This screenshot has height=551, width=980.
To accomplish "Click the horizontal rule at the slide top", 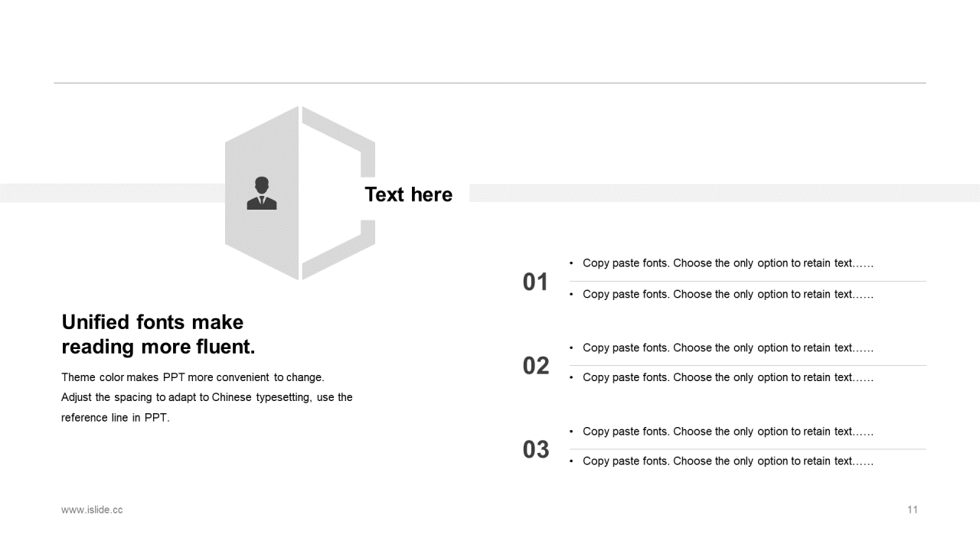I will 490,83.
